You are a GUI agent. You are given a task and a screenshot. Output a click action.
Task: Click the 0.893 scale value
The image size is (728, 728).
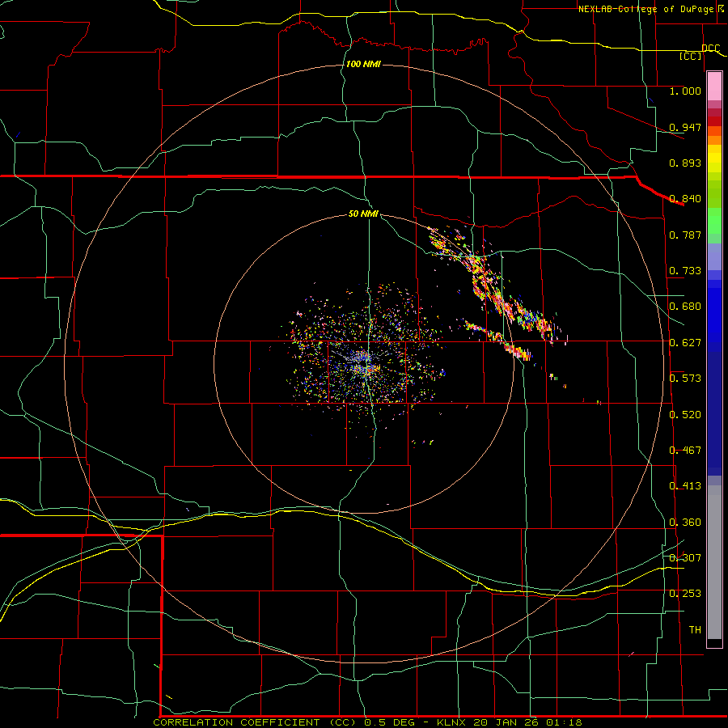tap(685, 163)
